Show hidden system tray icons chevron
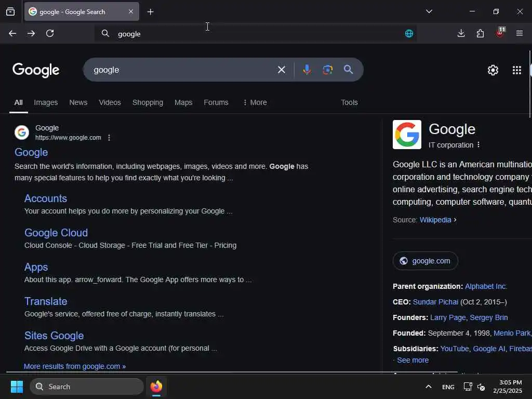 (429, 387)
